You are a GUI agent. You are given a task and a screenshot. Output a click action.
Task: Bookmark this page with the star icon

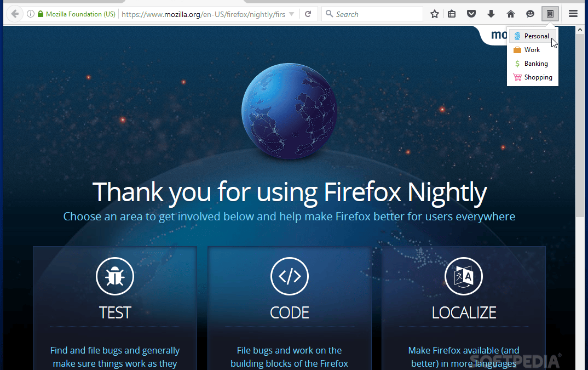[434, 14]
